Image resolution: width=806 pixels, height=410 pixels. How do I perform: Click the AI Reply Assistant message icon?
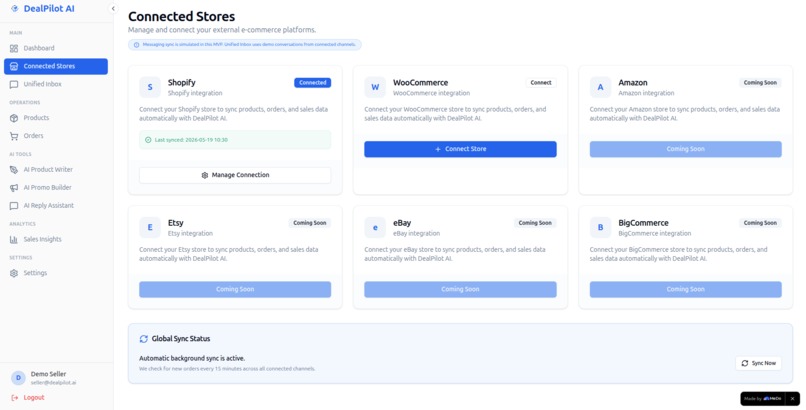coord(14,206)
